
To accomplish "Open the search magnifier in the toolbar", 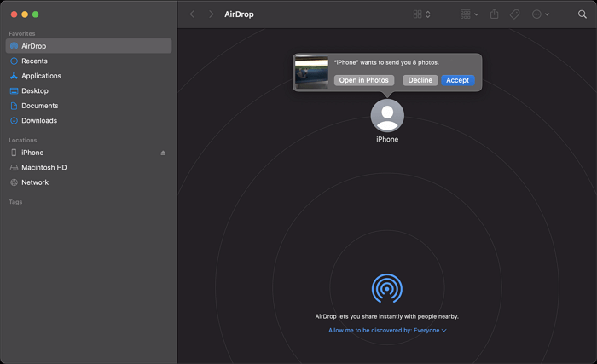I will tap(583, 14).
